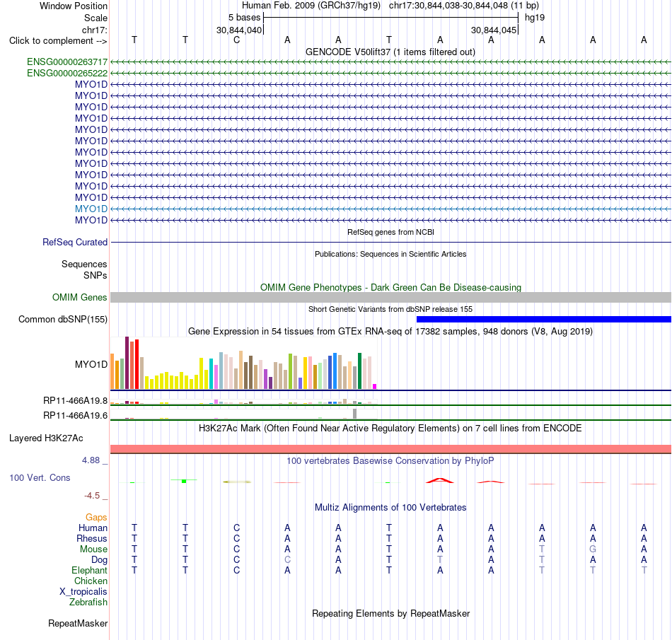
Task: Select the ENSG00000265222 gene label
Action: pos(67,74)
